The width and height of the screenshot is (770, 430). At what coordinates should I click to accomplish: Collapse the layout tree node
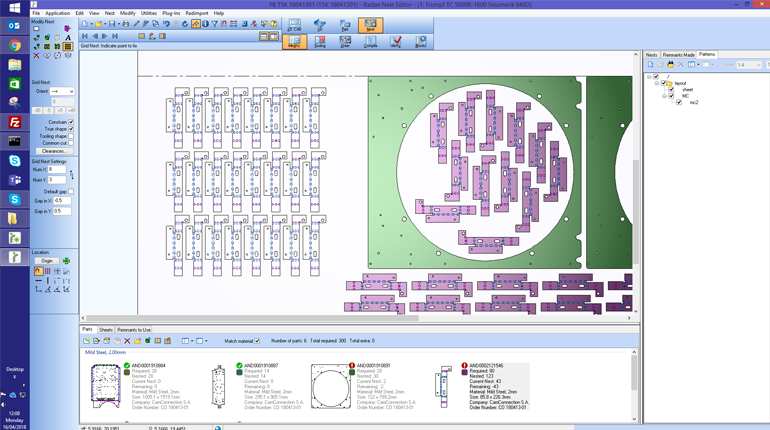[657, 83]
